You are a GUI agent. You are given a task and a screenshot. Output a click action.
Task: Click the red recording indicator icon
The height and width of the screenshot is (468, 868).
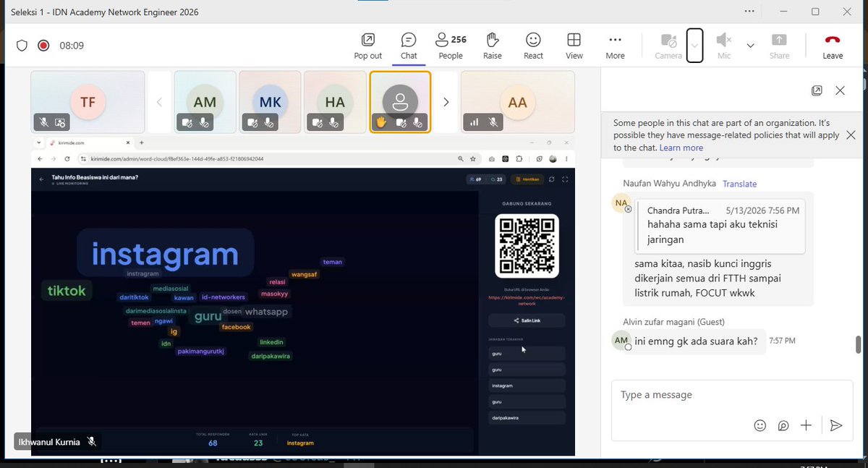43,46
